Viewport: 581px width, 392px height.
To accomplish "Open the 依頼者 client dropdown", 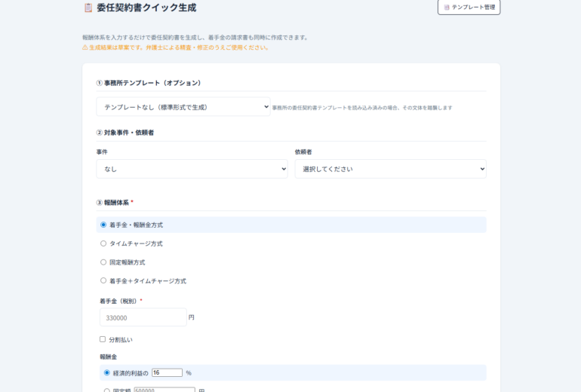I will click(x=390, y=169).
